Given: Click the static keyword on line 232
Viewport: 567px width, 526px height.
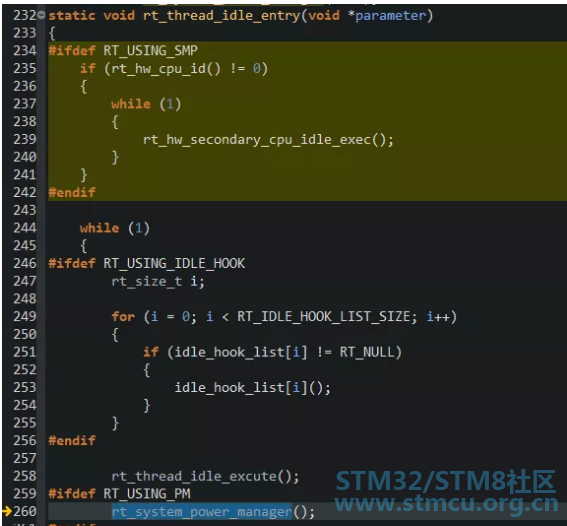Looking at the screenshot, I should pos(72,16).
